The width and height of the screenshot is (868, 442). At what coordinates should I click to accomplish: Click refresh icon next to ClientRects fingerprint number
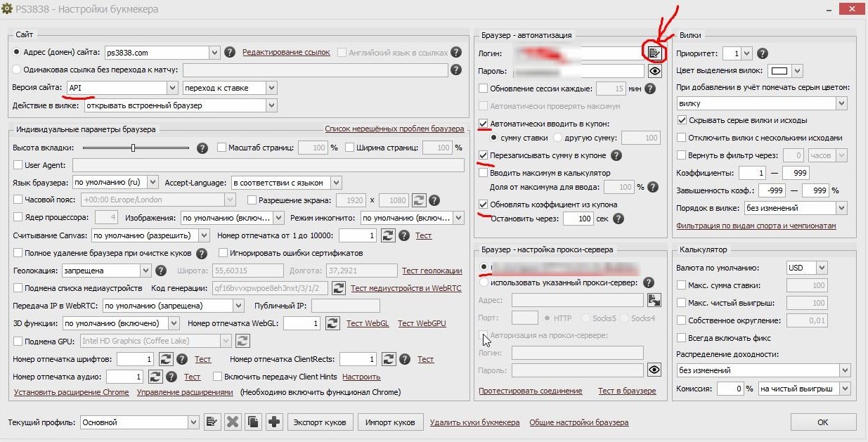(x=388, y=359)
